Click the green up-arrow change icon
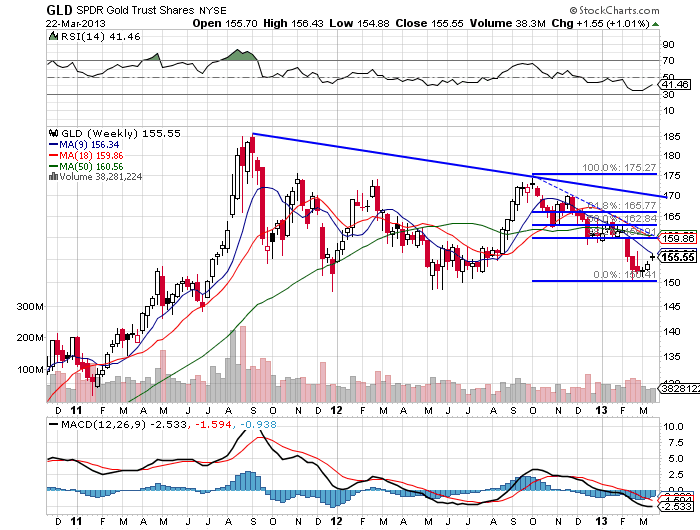Viewport: 700px width, 530px height. 655,24
